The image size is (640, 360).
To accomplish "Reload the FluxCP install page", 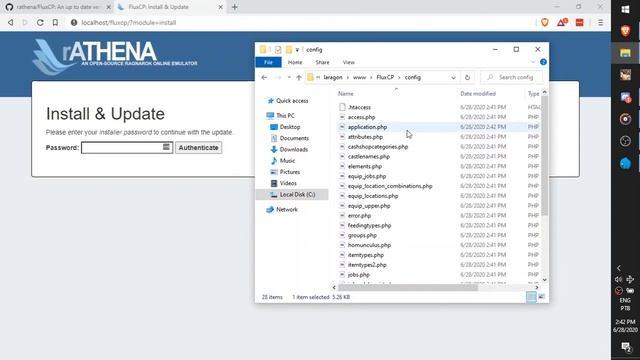I will (40, 22).
